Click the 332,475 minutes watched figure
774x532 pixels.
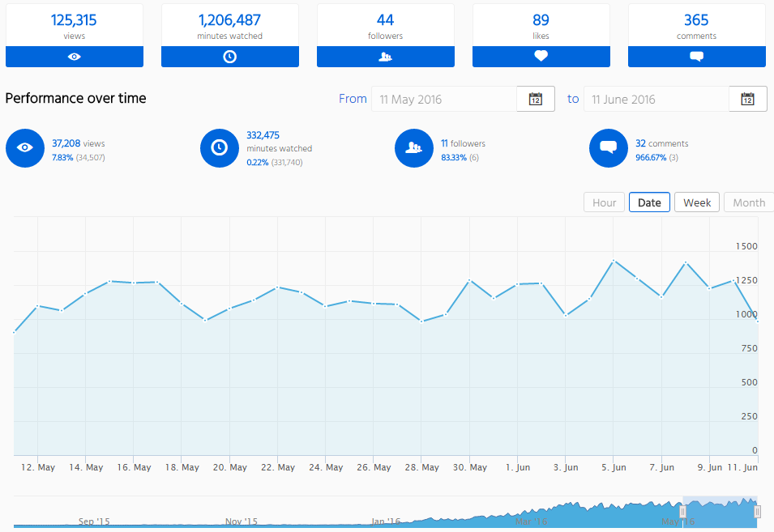(263, 135)
